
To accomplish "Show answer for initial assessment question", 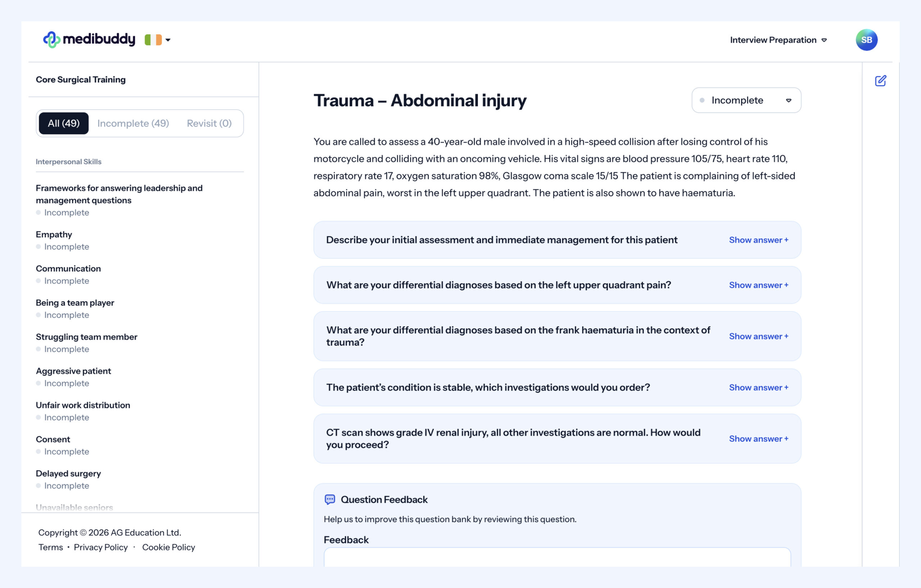I will point(758,240).
